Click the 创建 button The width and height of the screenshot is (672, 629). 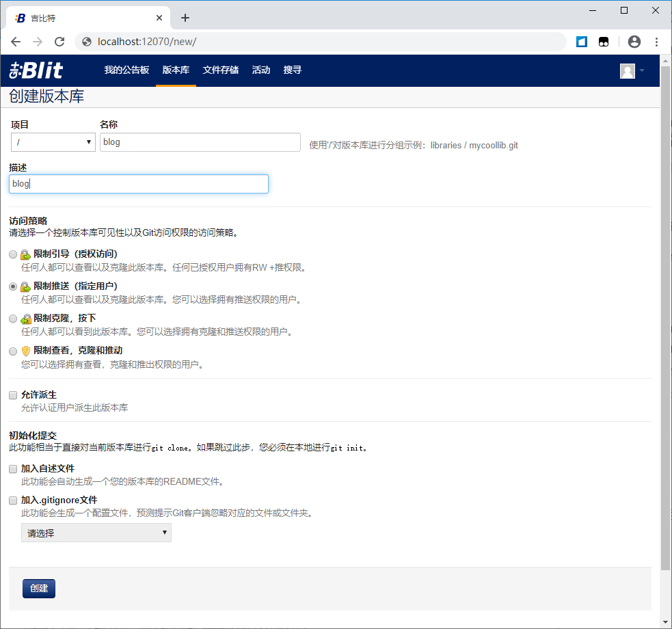39,588
